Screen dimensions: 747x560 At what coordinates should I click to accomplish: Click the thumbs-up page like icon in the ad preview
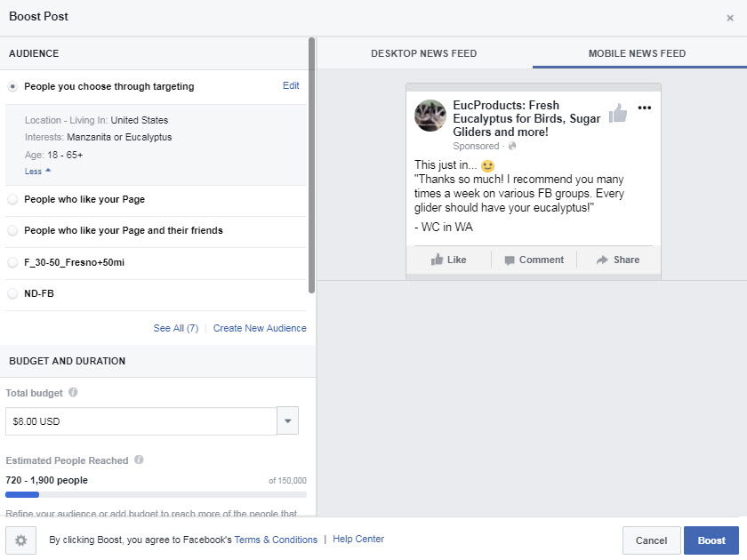tap(617, 113)
